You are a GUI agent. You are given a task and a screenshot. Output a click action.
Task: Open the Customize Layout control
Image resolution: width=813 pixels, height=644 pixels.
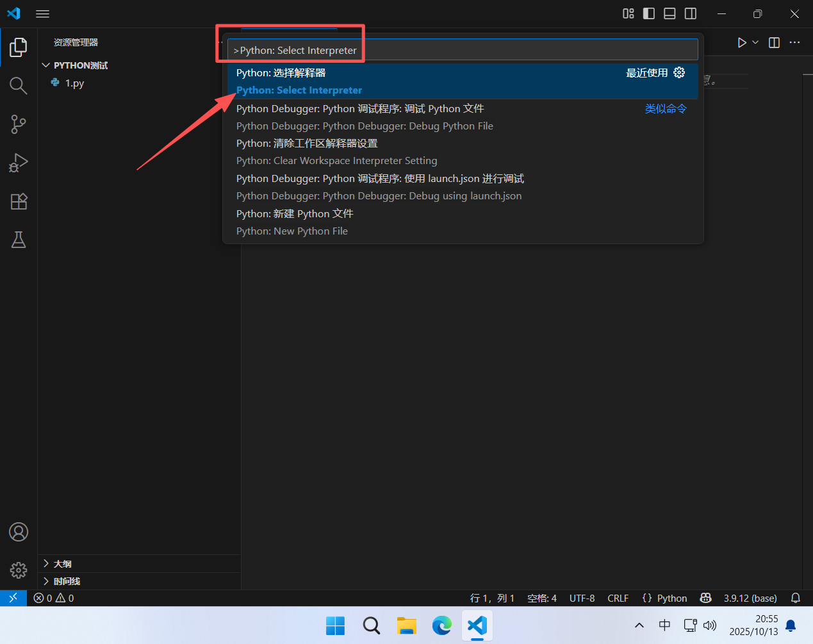[x=628, y=13]
